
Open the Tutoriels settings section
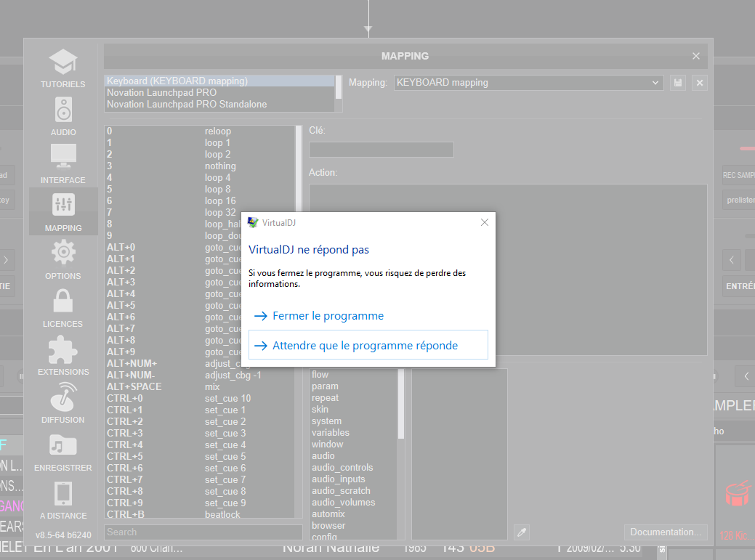tap(63, 68)
